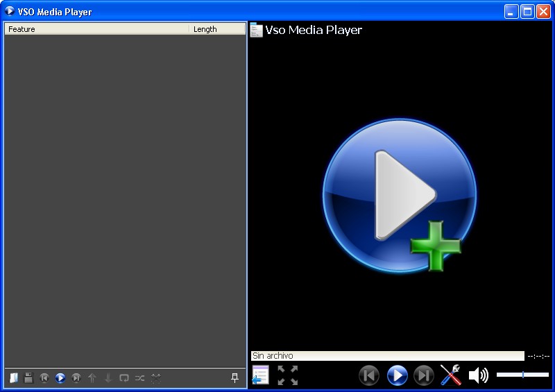Image resolution: width=555 pixels, height=392 pixels.
Task: Close the VSO Media Player window
Action: (543, 12)
